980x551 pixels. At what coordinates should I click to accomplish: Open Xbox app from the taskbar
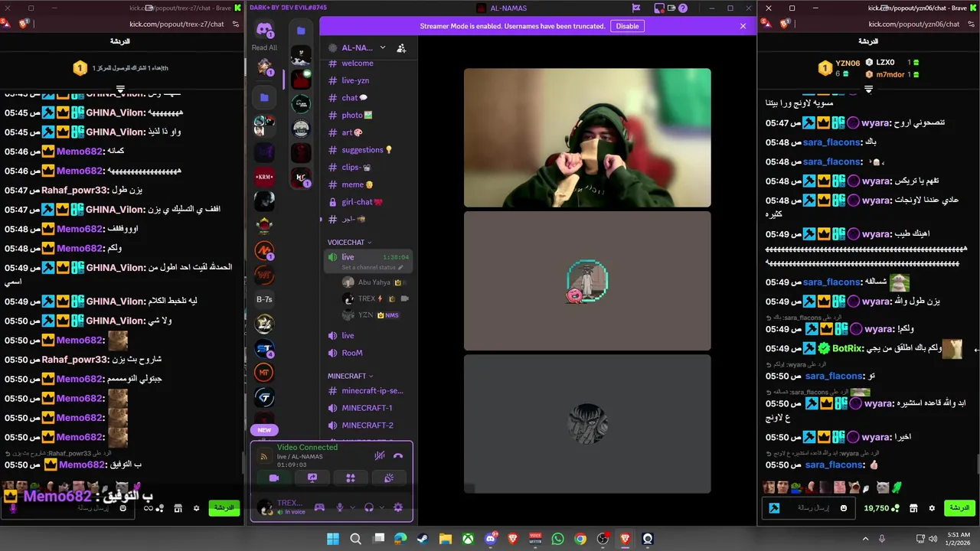[x=468, y=539]
